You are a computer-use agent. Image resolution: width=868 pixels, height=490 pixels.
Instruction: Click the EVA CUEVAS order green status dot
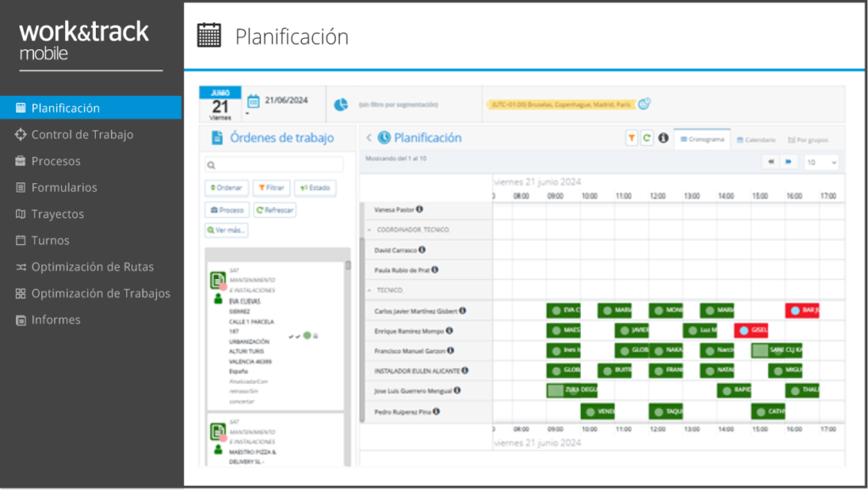(x=307, y=336)
